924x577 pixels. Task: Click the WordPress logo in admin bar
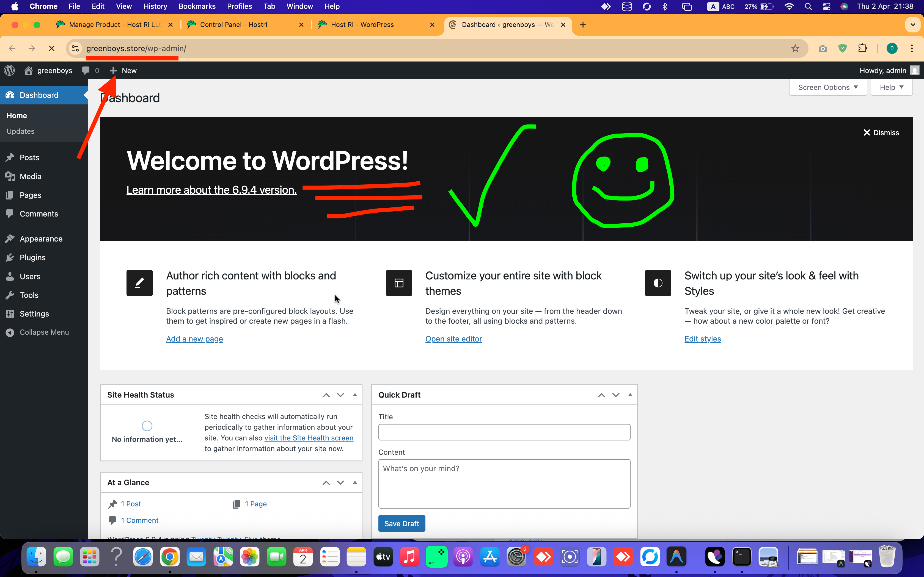10,71
